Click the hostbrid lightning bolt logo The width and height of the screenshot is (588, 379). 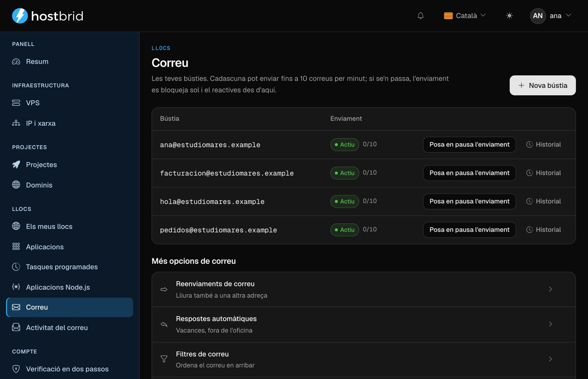[20, 16]
